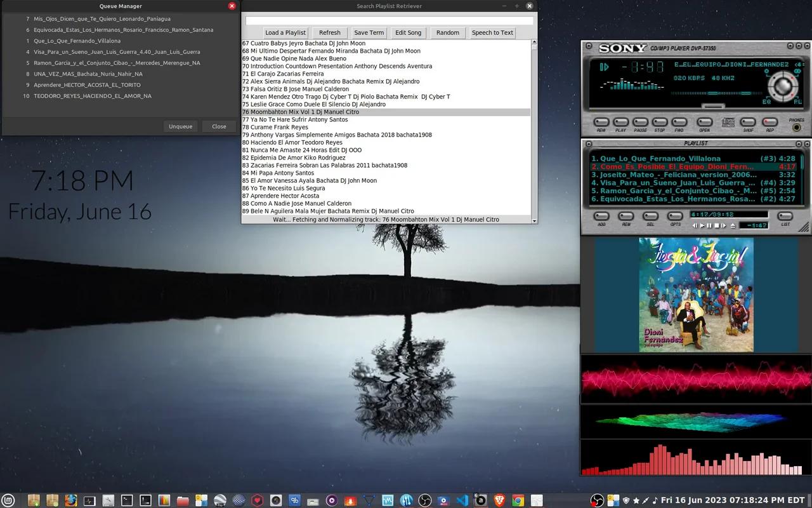
Task: Open Visual Studio Code from the taskbar
Action: 462,500
